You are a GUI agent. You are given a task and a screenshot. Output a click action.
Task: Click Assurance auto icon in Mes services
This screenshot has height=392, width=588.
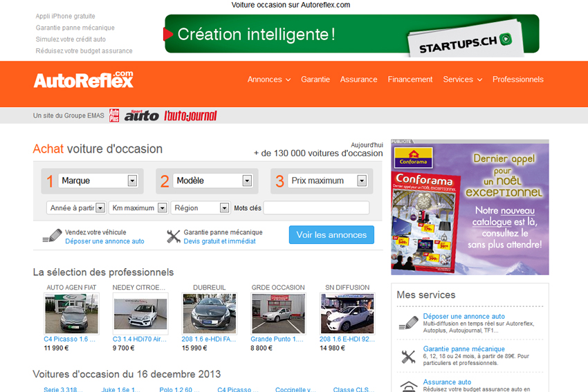tap(409, 386)
